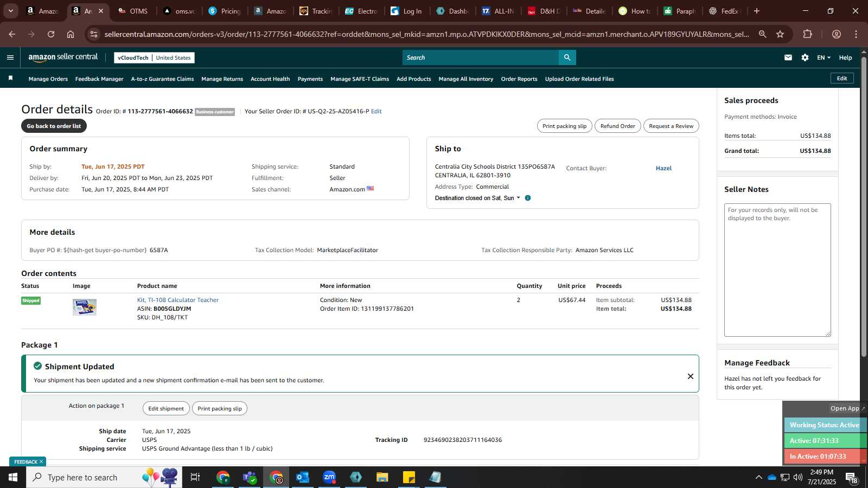868x488 pixels.
Task: Click Print packing slip in Package 1
Action: (x=220, y=408)
